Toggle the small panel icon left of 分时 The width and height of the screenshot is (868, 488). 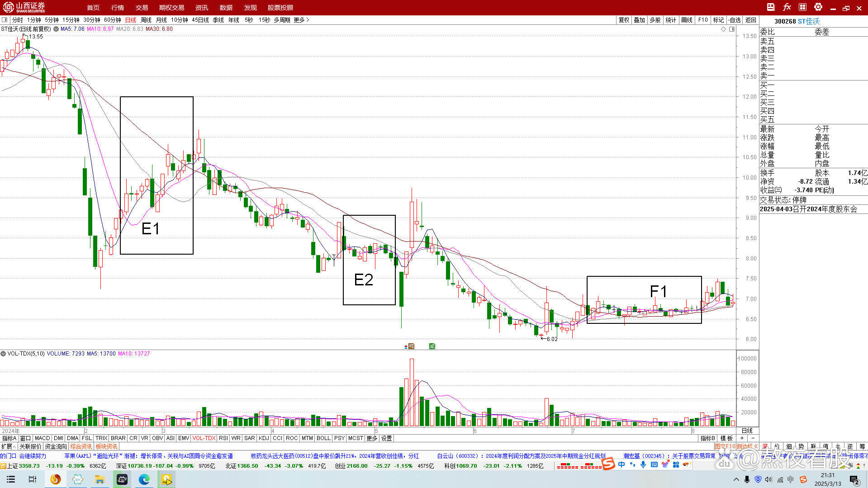coord(5,20)
